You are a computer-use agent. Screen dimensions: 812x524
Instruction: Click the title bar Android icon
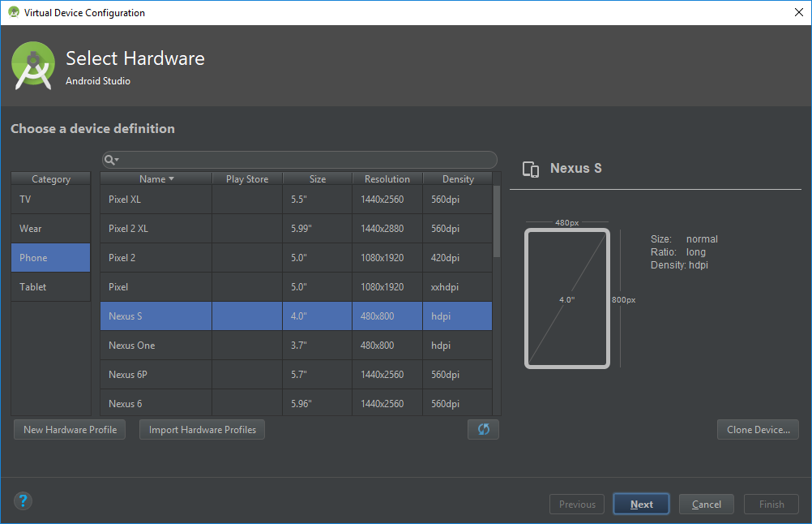point(13,12)
